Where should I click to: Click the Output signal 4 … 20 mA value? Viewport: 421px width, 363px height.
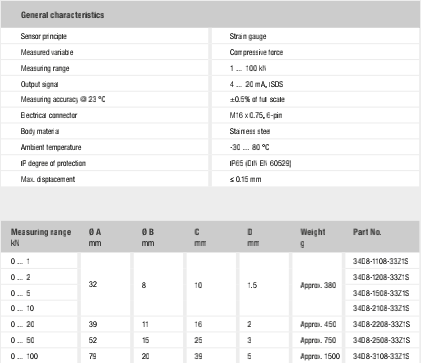point(256,84)
